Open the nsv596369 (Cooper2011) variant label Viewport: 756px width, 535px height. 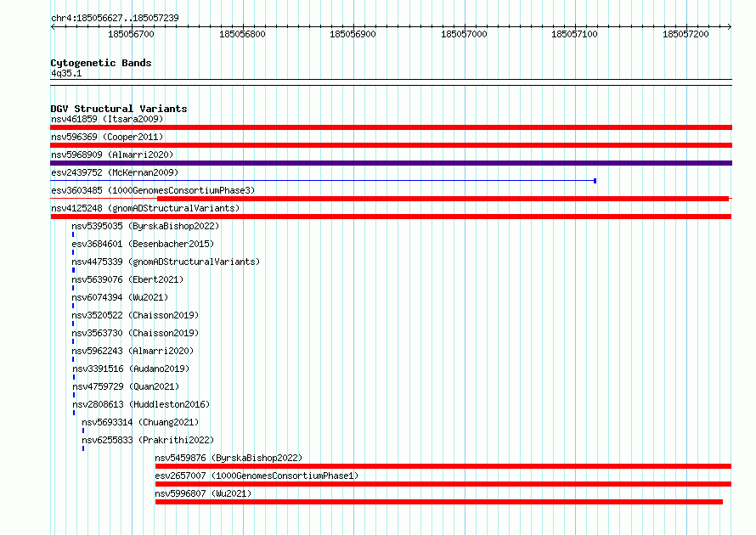[x=107, y=137]
